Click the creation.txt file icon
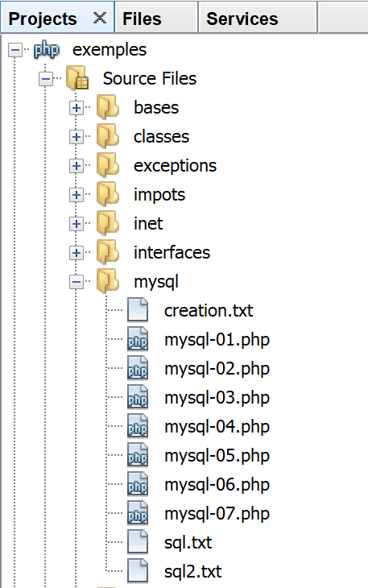368x588 pixels. click(x=138, y=310)
